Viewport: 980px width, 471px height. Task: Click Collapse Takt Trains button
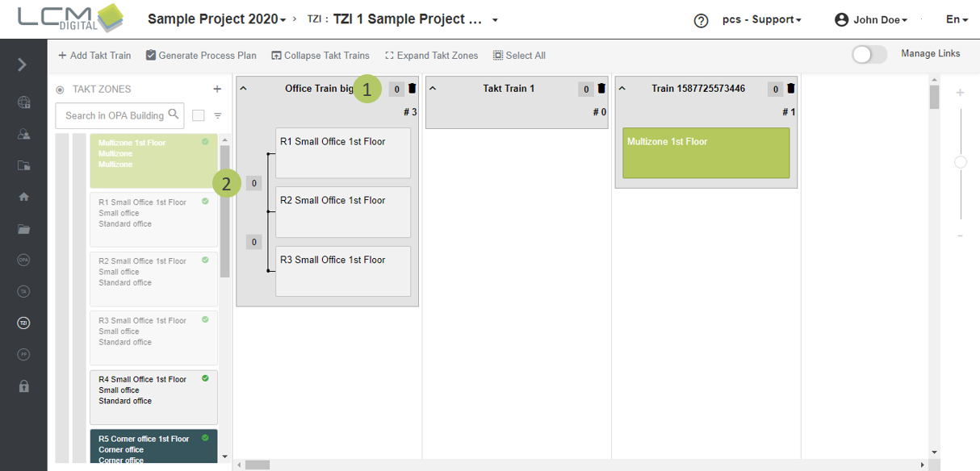tap(320, 56)
